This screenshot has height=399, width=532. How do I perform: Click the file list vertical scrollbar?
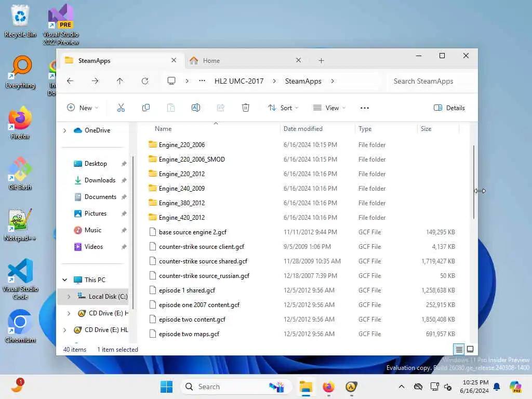coord(474,182)
